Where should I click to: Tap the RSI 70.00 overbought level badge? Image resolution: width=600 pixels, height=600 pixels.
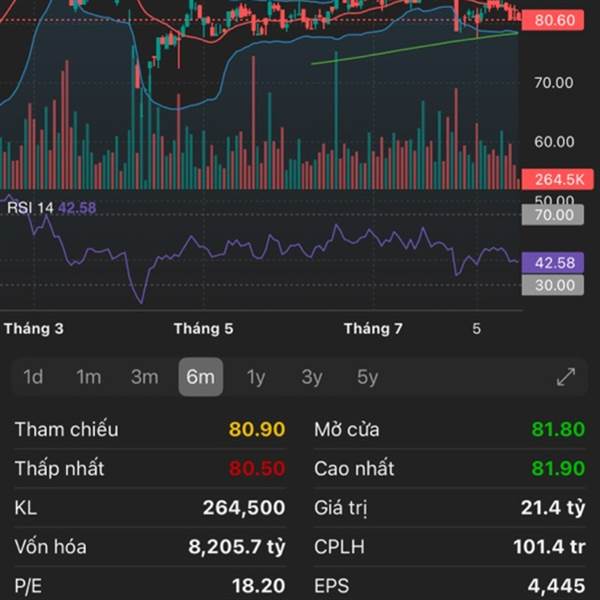(x=553, y=215)
